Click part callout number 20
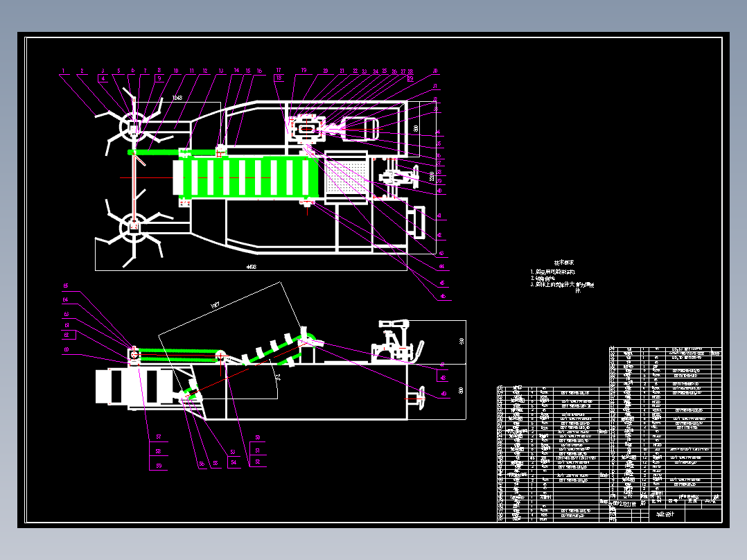The height and width of the screenshot is (560, 747). tap(326, 71)
